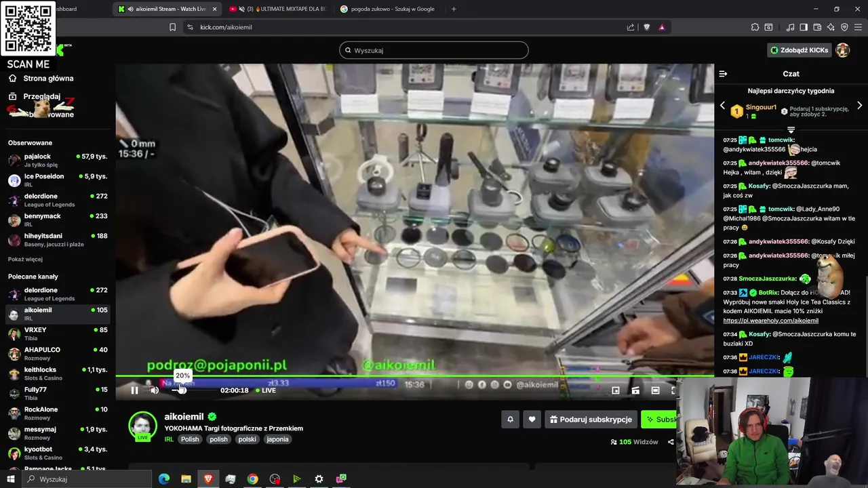Image resolution: width=868 pixels, height=488 pixels.
Task: Open messymaj recommended channel
Action: click(x=58, y=433)
